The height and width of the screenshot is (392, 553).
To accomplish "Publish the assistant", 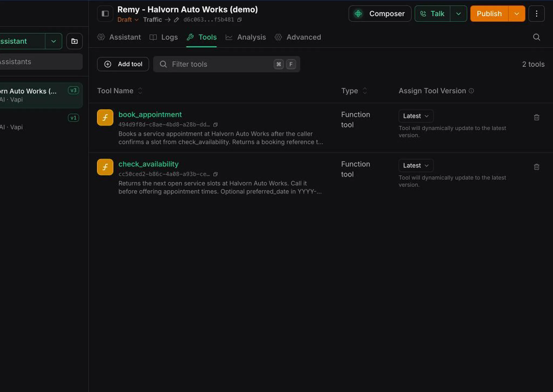I will point(489,13).
